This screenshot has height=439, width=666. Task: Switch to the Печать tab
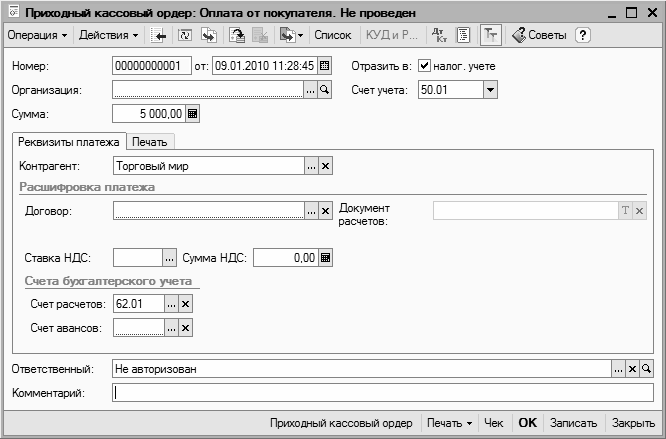tap(149, 142)
